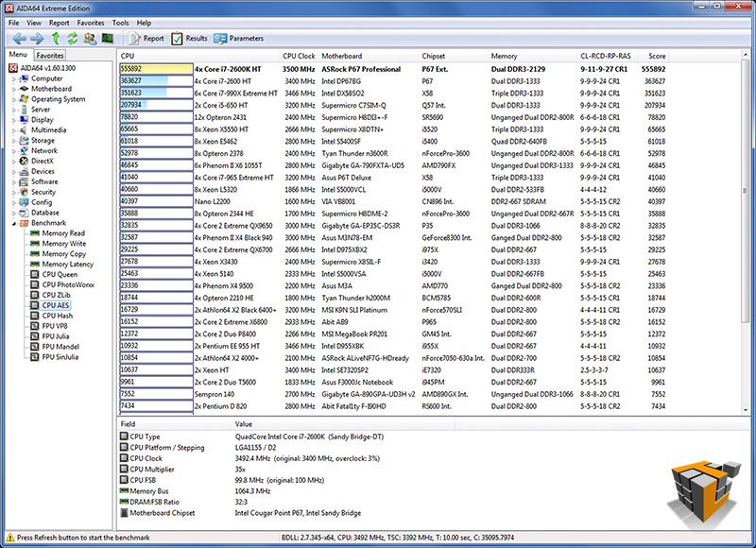The image size is (756, 548).
Task: Expand the Storage tree node
Action: (13, 140)
